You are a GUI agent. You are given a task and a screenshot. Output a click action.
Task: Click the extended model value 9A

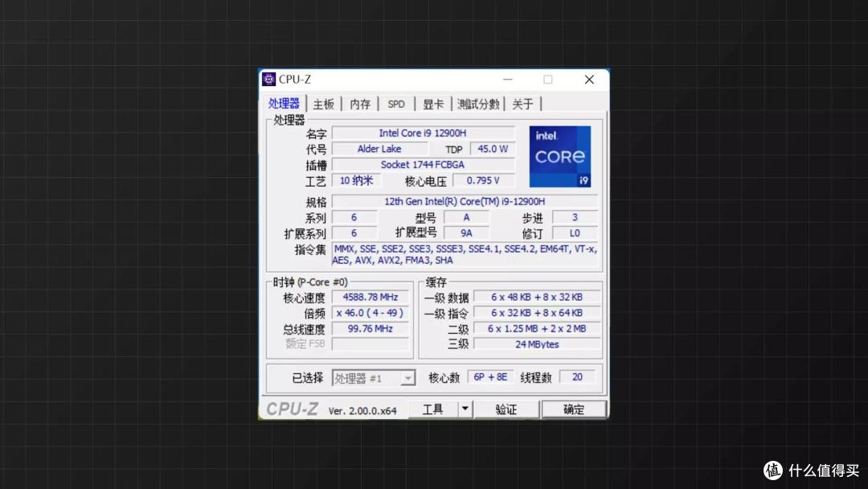coord(466,233)
